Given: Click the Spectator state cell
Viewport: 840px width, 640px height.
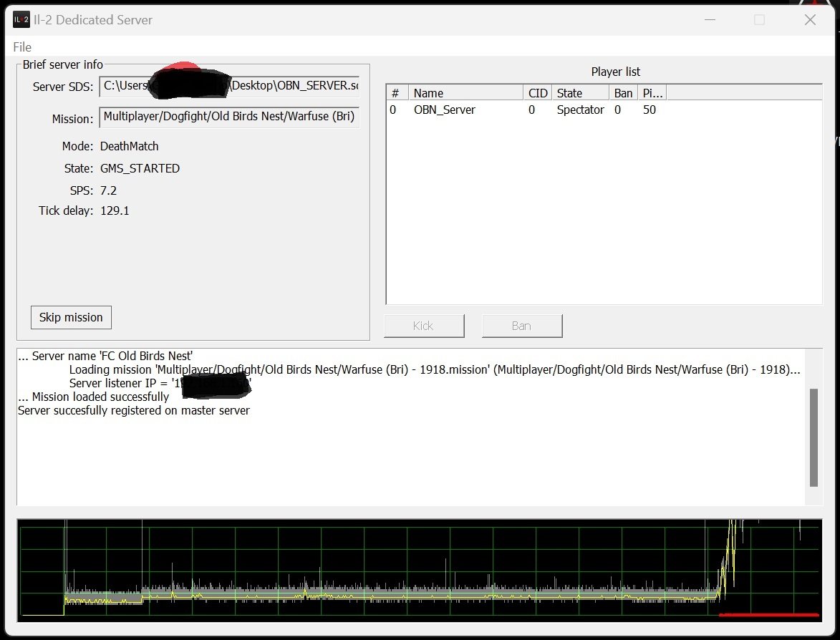Looking at the screenshot, I should pyautogui.click(x=580, y=110).
